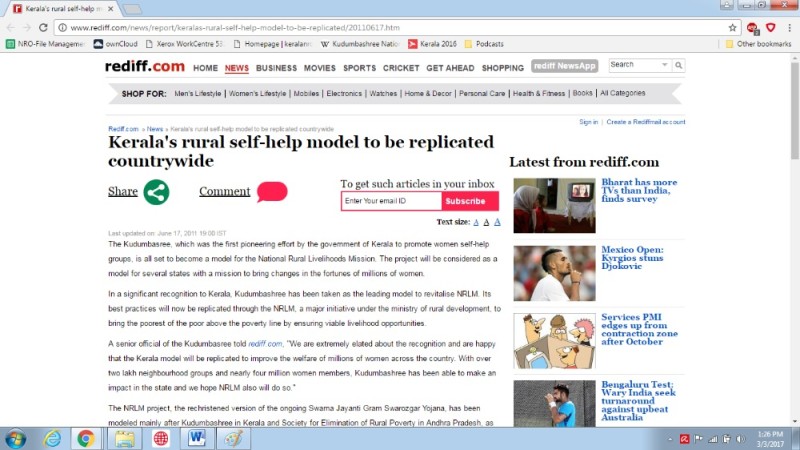This screenshot has width=800, height=450.
Task: Bookmark page with star icon
Action: point(732,28)
